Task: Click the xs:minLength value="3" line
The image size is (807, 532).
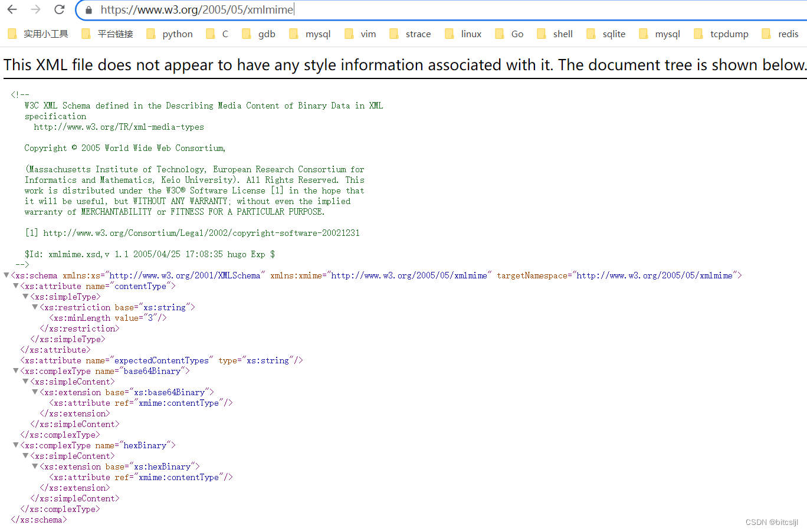Action: click(108, 318)
